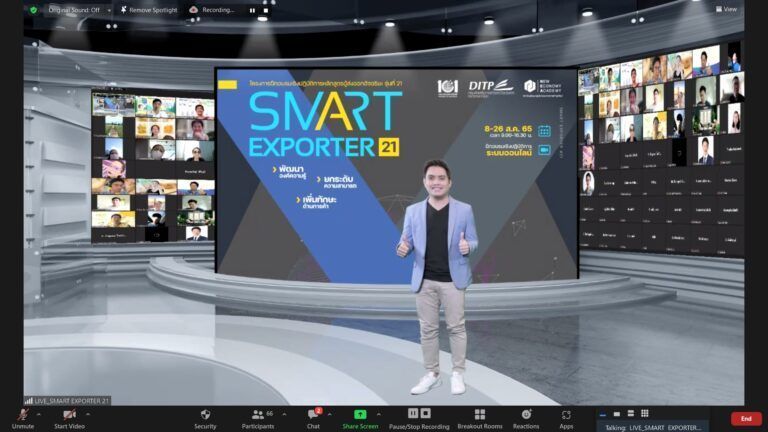Expand arrow next to Participants

[x=284, y=414]
